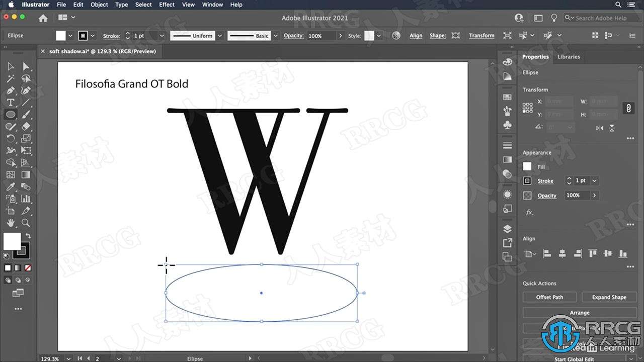This screenshot has height=362, width=644.
Task: Open Stroke weight dropdown in Properties panel
Action: pyautogui.click(x=595, y=180)
